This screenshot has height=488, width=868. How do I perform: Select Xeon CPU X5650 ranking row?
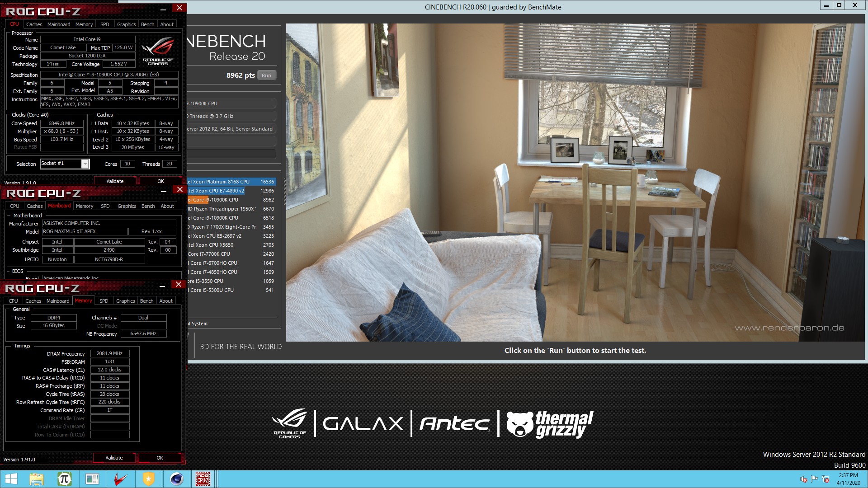(x=231, y=245)
